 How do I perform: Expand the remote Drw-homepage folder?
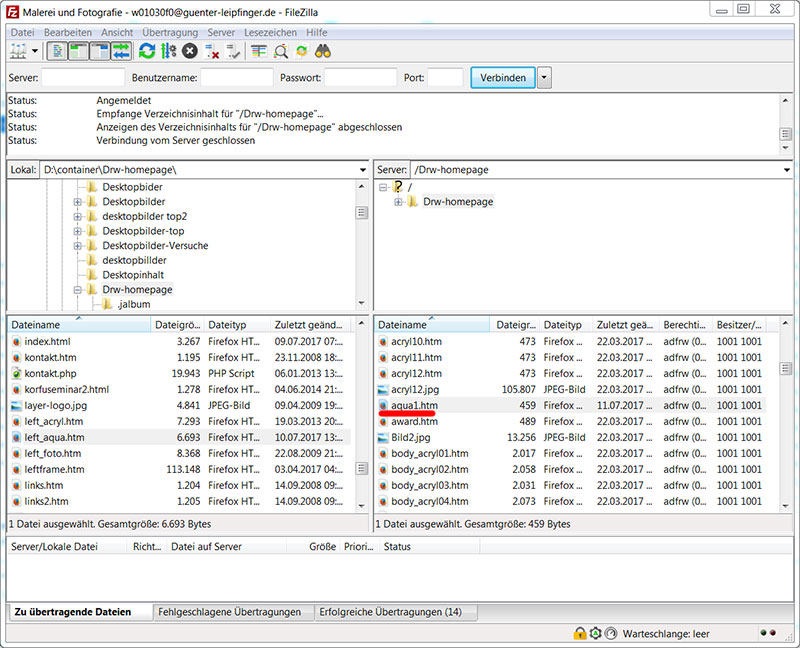(399, 202)
